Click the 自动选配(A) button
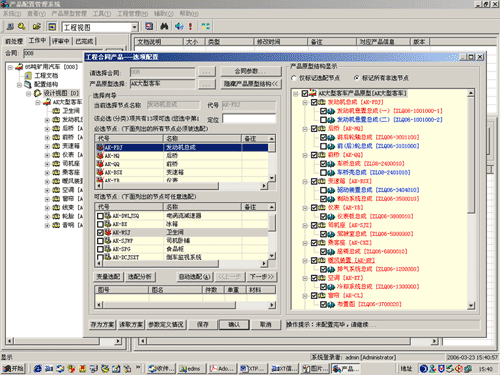Image resolution: width=500 pixels, height=375 pixels. click(195, 277)
